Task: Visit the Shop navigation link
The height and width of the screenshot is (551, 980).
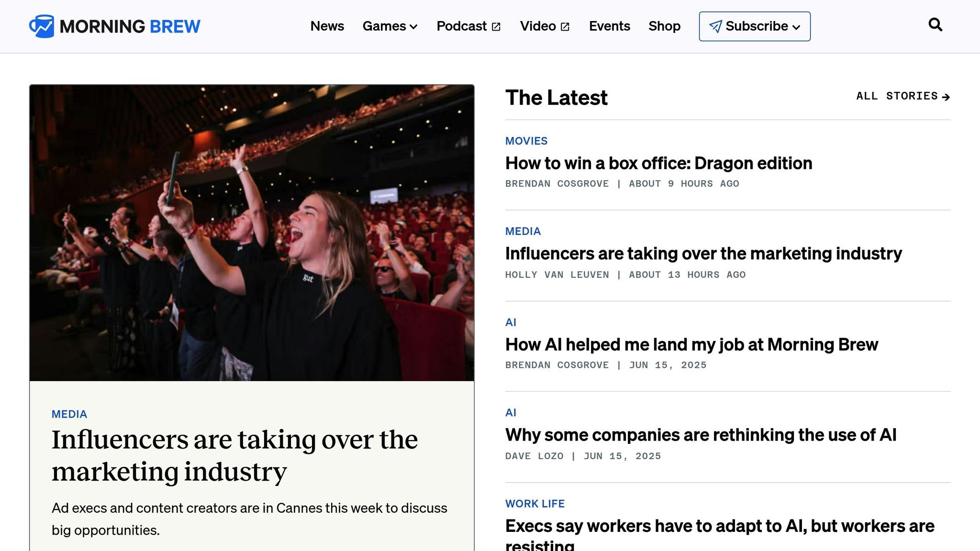Action: click(x=664, y=26)
